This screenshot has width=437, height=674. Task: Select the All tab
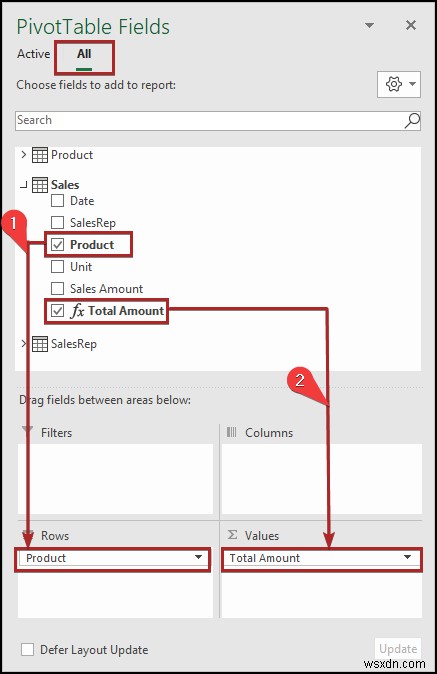84,54
